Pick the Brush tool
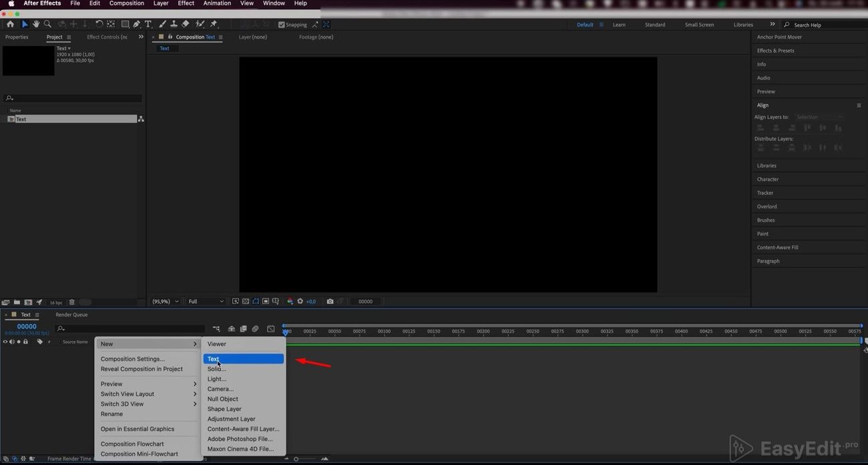Viewport: 868px width, 465px height. coord(162,24)
